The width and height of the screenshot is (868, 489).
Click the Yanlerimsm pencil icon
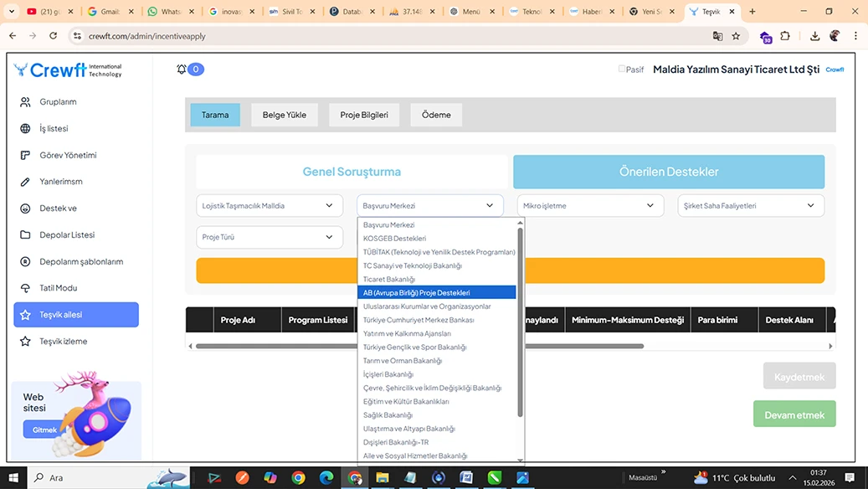[x=23, y=181]
